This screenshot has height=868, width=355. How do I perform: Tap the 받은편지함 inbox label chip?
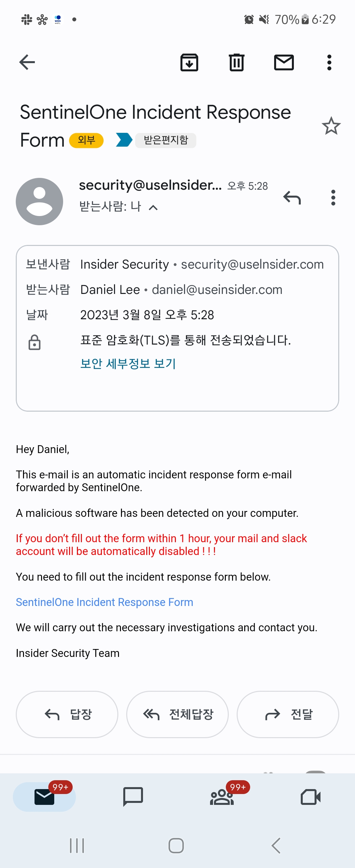point(166,140)
